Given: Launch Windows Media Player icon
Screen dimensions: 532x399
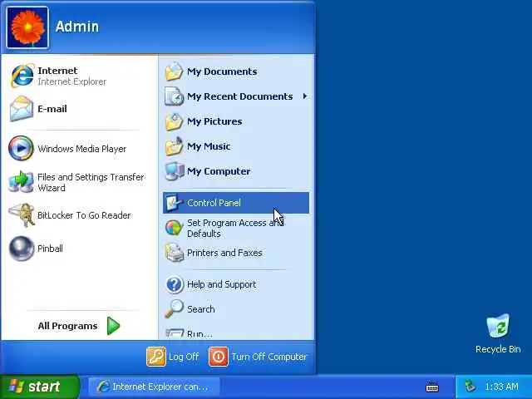Looking at the screenshot, I should click(x=21, y=148).
